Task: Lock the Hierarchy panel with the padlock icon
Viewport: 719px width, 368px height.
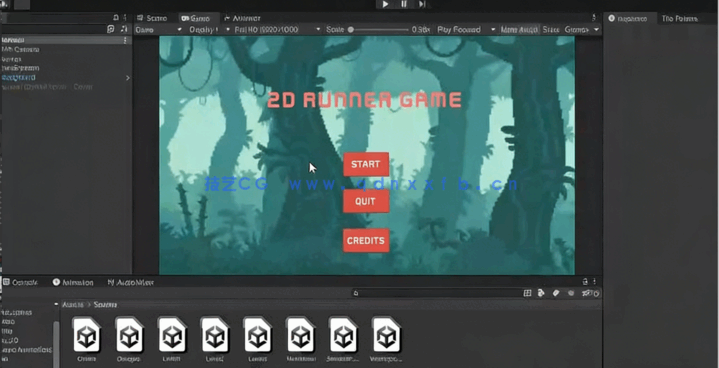Action: [116, 17]
